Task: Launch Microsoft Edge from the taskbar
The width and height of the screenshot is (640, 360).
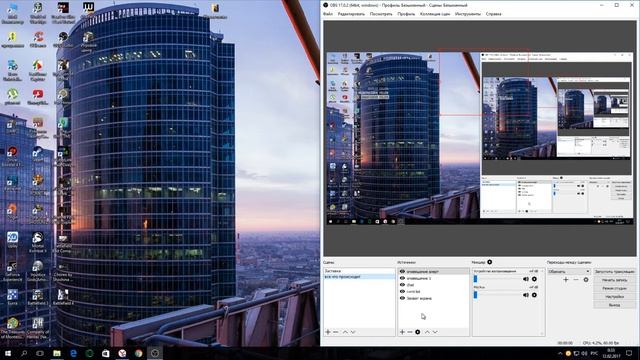Action: [x=73, y=353]
